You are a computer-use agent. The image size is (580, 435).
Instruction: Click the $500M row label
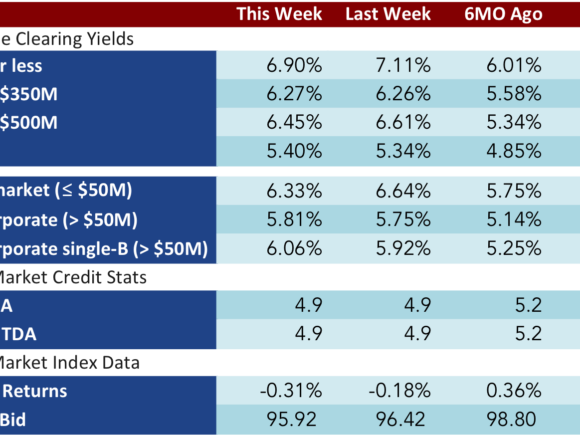[x=29, y=122]
